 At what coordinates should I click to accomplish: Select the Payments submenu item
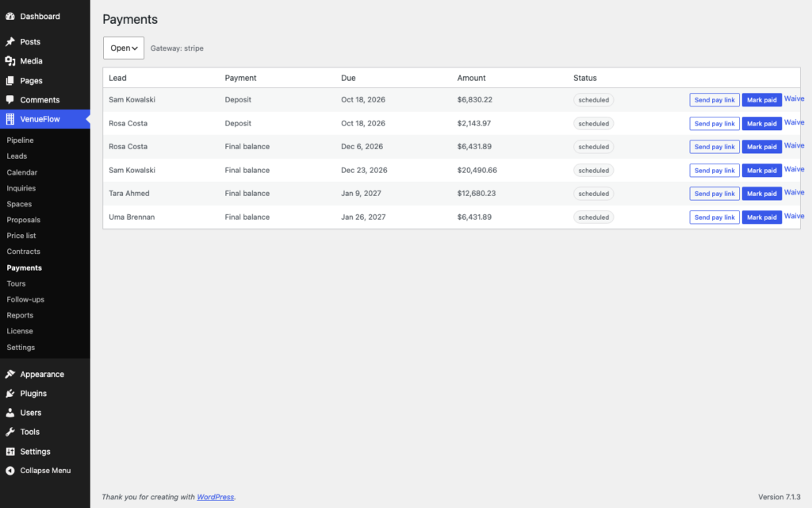(25, 268)
